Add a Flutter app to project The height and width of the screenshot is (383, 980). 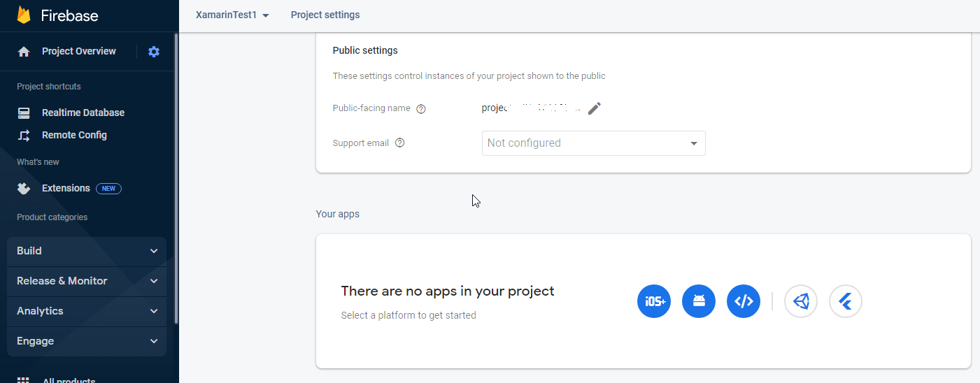coord(846,301)
